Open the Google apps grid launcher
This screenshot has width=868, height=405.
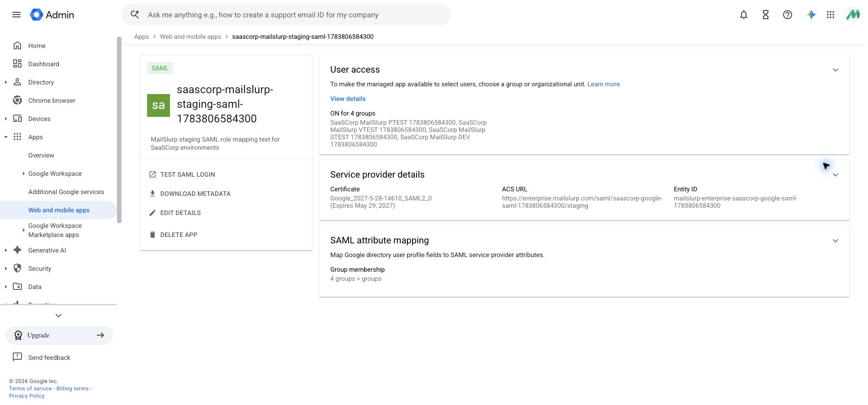click(831, 15)
